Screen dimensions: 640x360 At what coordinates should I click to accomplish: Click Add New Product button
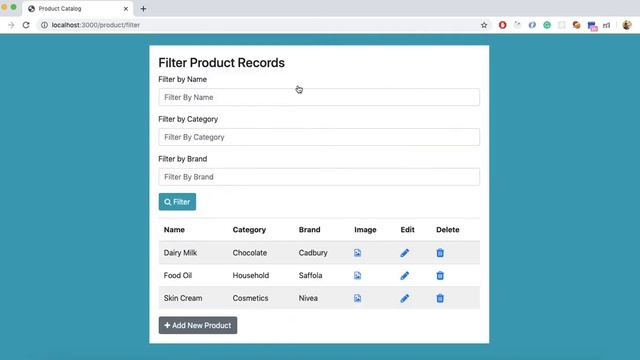[x=198, y=325]
